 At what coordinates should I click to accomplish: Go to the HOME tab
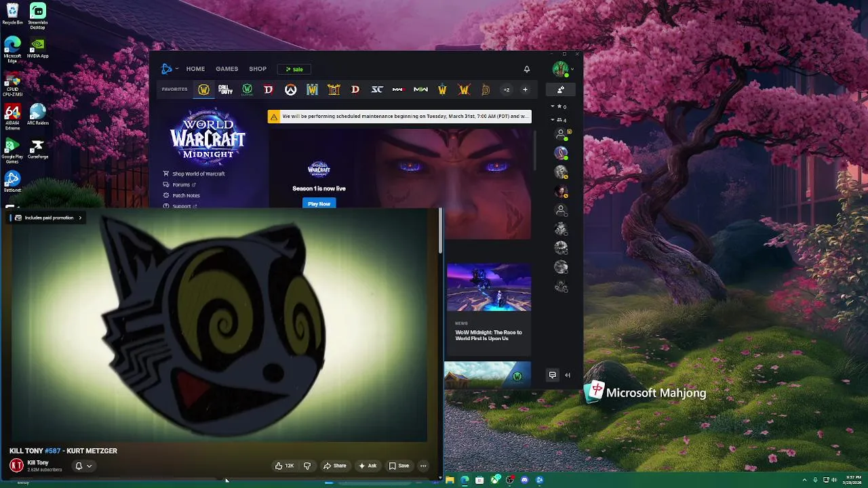coord(195,68)
